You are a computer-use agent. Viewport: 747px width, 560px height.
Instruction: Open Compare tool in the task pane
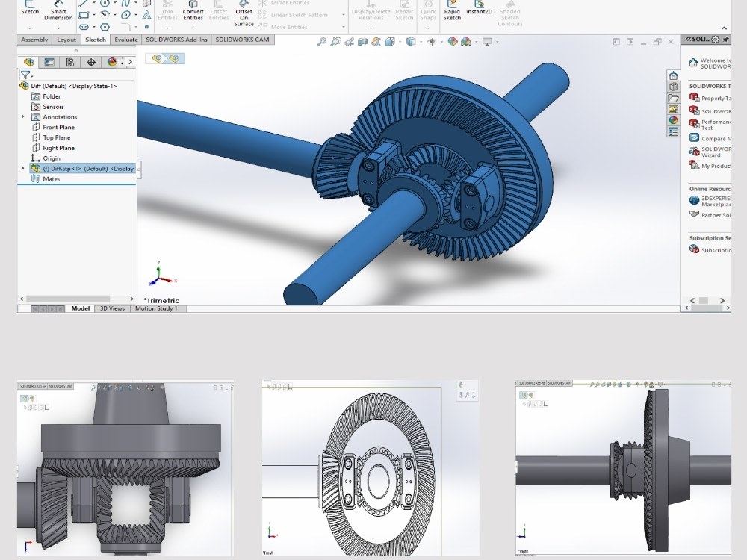710,138
